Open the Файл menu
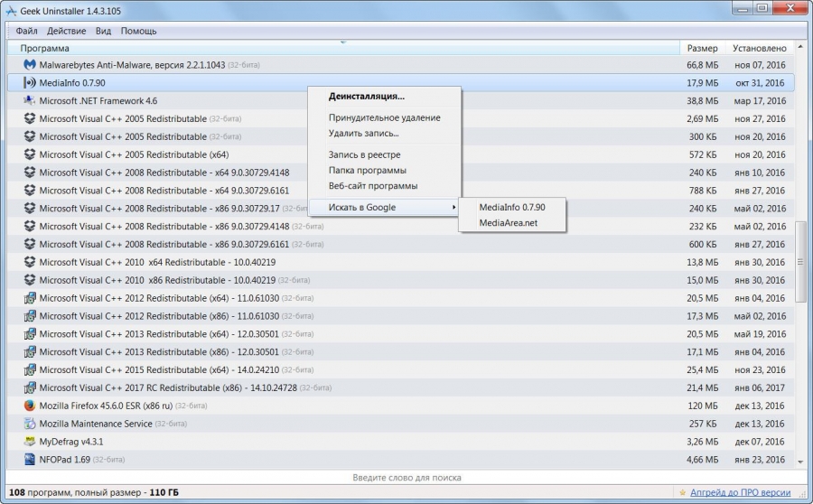The height and width of the screenshot is (504, 813). 26,31
